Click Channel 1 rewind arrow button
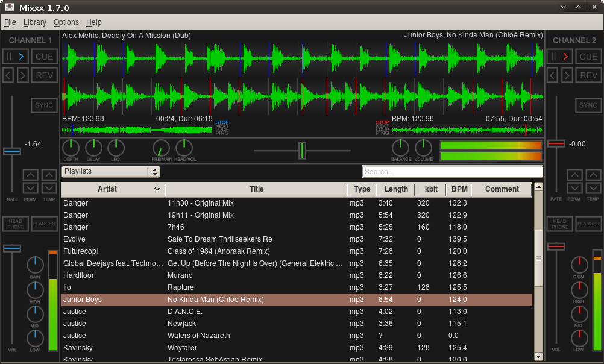 tap(8, 75)
